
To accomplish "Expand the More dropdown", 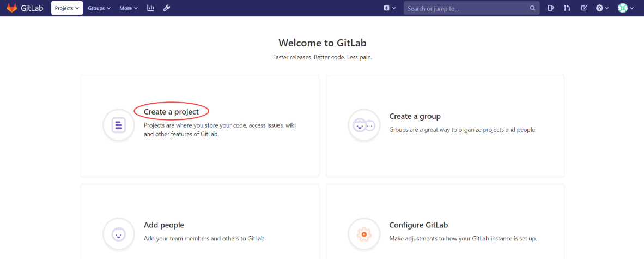I will click(129, 8).
